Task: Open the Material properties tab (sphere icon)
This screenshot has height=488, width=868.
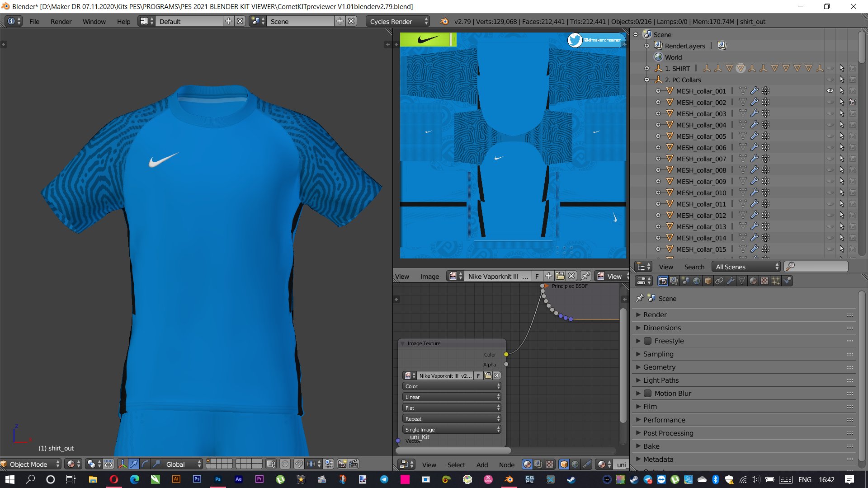Action: pos(753,281)
